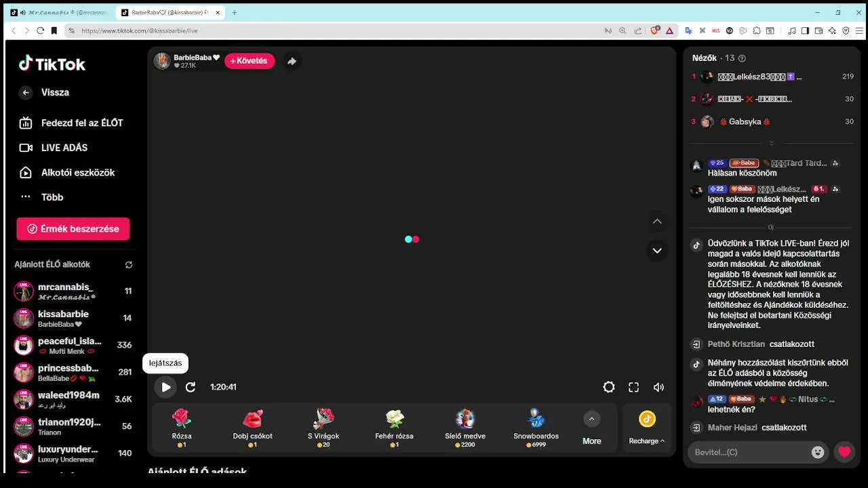Open emoji picker in chat
The width and height of the screenshot is (868, 488).
pos(818,452)
